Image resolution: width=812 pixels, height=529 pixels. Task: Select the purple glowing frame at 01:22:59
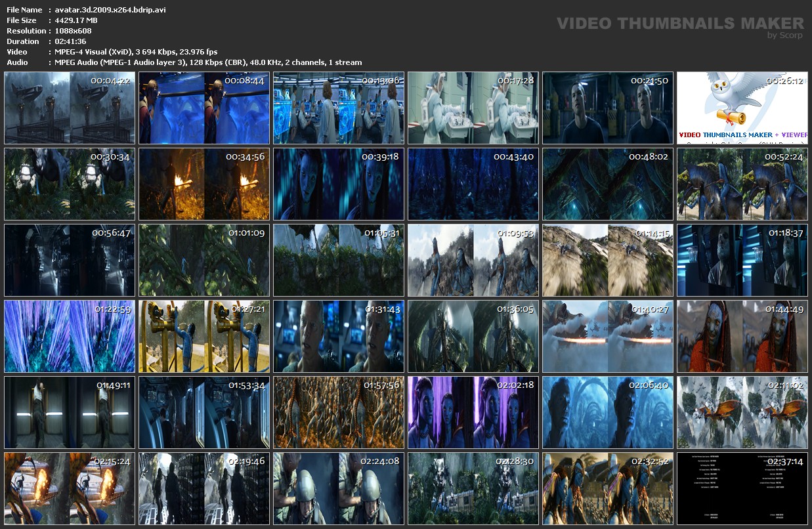(x=70, y=336)
